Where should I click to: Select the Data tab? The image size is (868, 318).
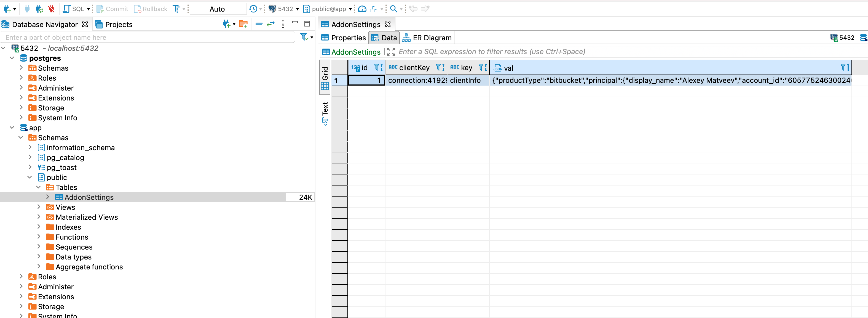pyautogui.click(x=384, y=38)
